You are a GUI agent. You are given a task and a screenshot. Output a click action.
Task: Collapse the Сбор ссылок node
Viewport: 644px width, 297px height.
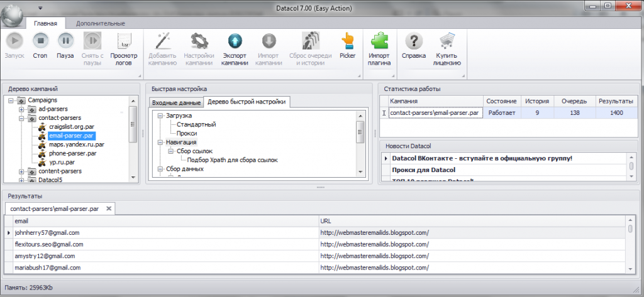coord(170,151)
